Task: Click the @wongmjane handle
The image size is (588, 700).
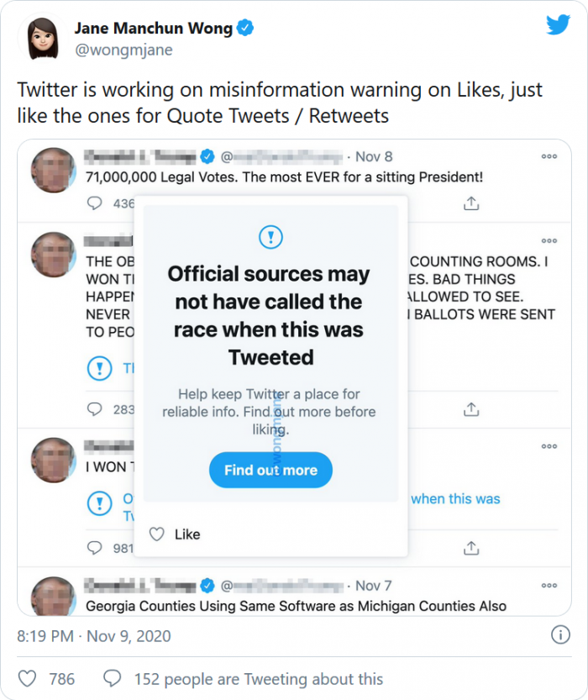Action: coord(123,50)
